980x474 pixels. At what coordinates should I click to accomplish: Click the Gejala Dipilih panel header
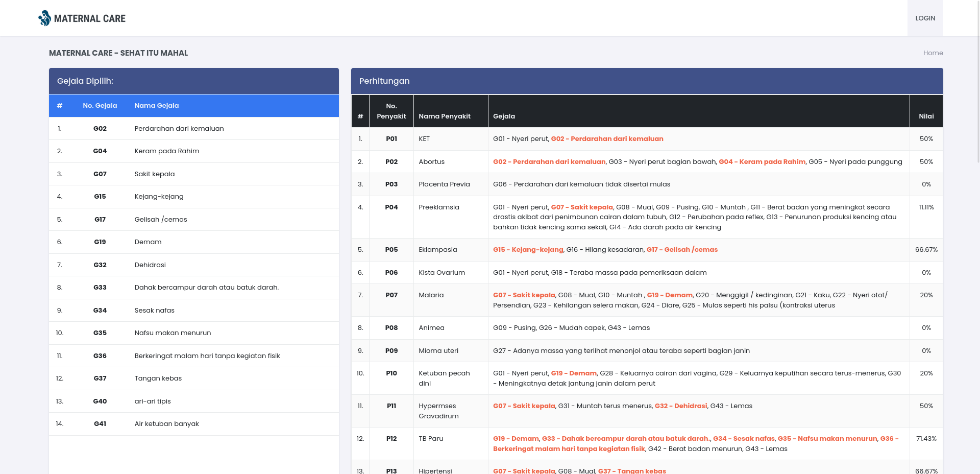pyautogui.click(x=194, y=81)
